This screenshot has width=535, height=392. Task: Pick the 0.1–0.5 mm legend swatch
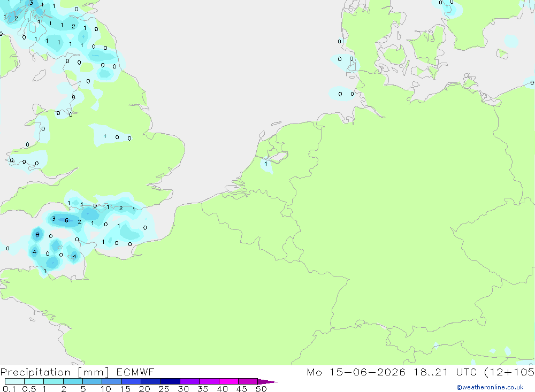tap(14, 381)
